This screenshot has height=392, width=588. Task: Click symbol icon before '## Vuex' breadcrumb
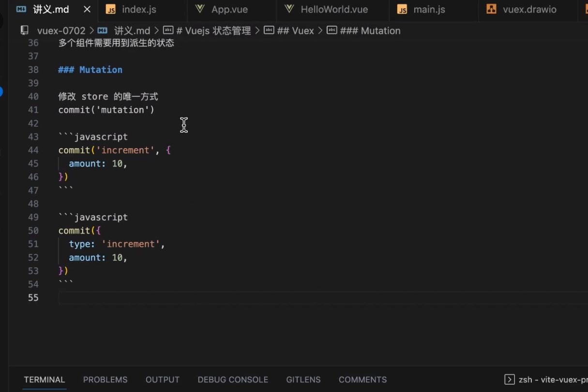click(269, 30)
